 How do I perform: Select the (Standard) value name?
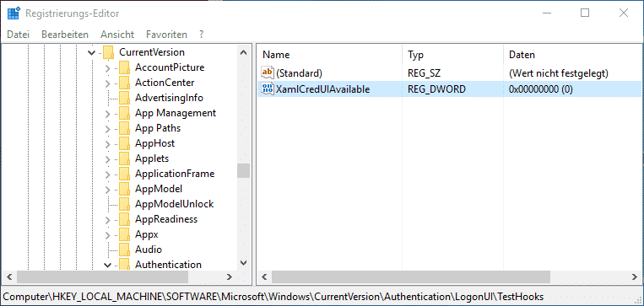point(299,73)
